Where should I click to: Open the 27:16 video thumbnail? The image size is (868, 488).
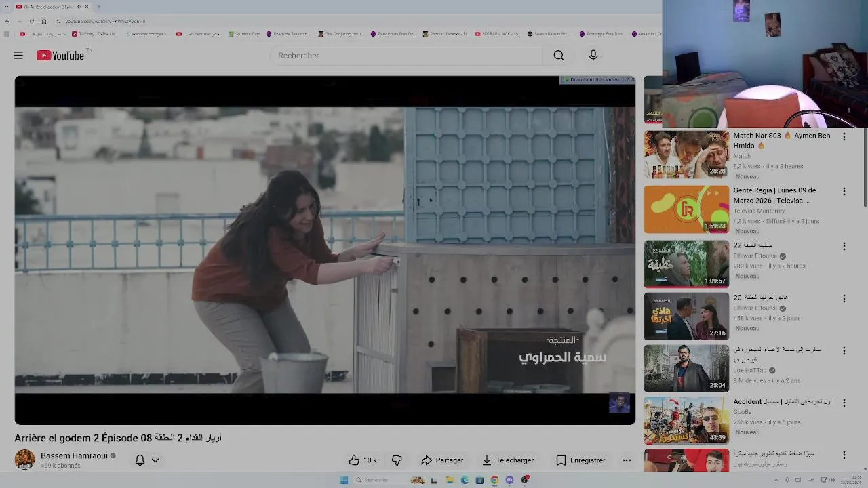[686, 316]
